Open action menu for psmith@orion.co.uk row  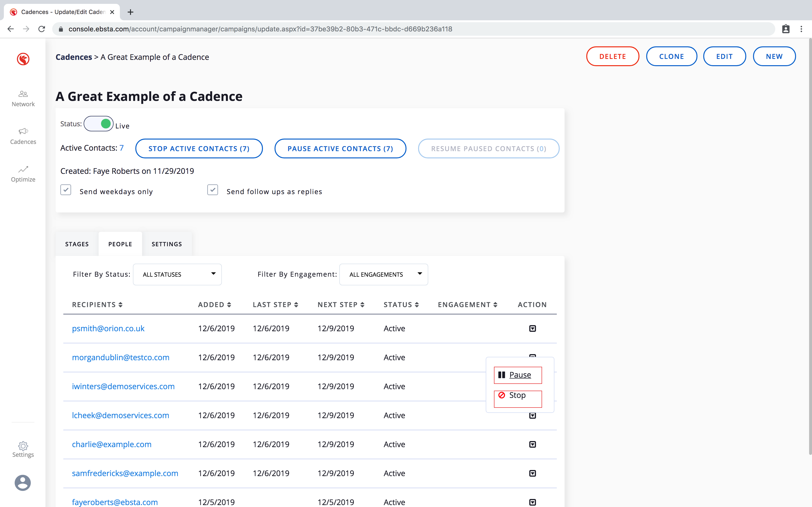(x=532, y=329)
